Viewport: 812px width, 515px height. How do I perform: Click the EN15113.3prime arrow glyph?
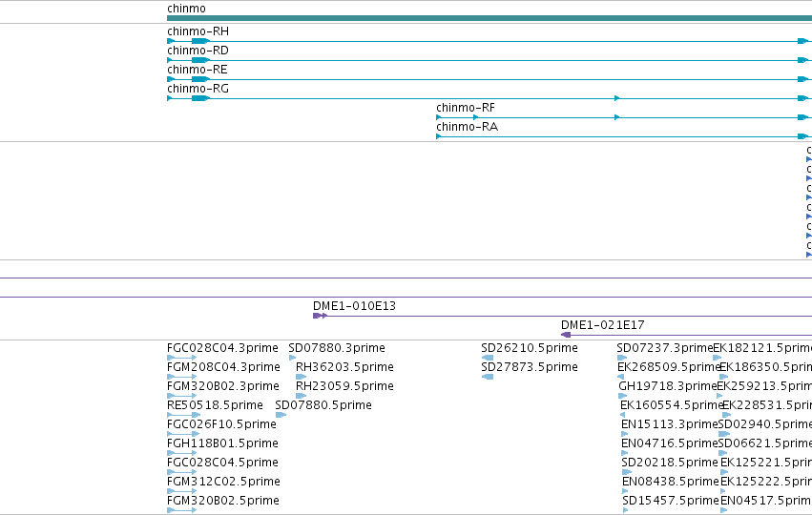coord(625,434)
